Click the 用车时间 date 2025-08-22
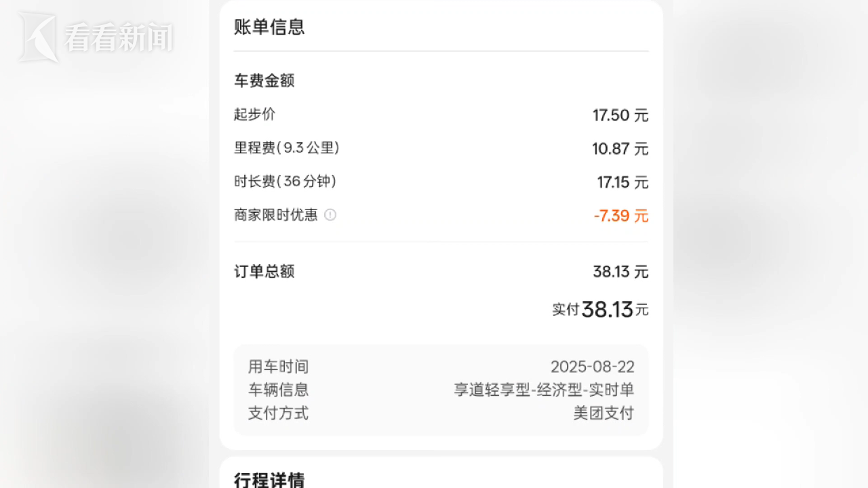The height and width of the screenshot is (488, 868). point(593,367)
